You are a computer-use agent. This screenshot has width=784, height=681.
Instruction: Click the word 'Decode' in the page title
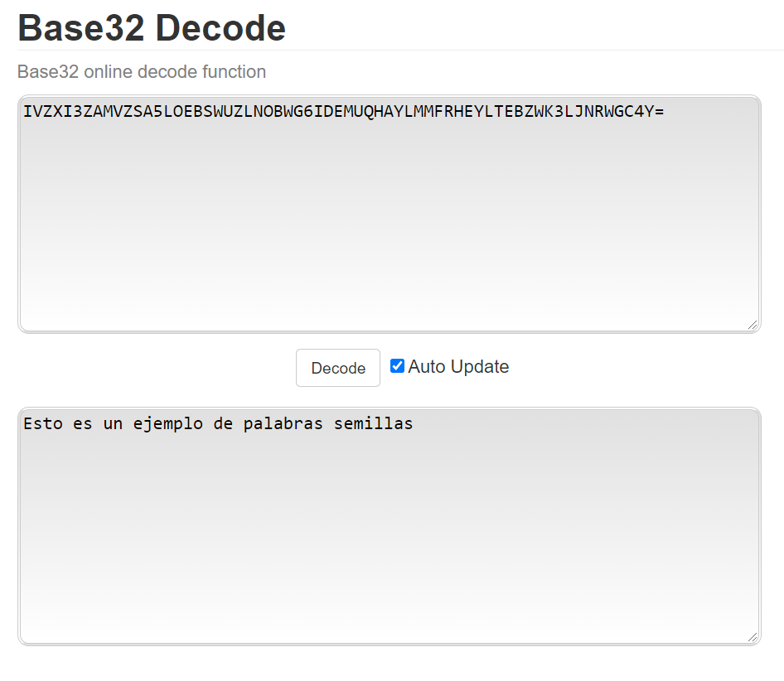[x=220, y=28]
